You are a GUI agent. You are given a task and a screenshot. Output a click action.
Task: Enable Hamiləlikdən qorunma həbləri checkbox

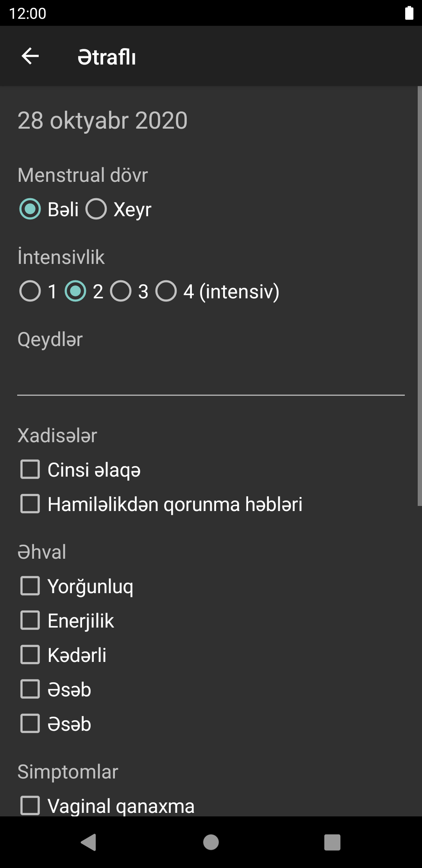30,504
